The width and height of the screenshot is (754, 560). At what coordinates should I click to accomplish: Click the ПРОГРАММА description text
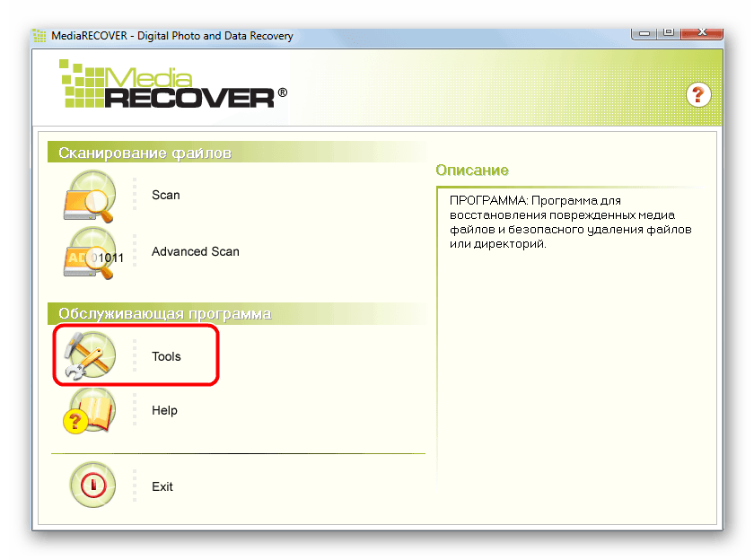[570, 222]
